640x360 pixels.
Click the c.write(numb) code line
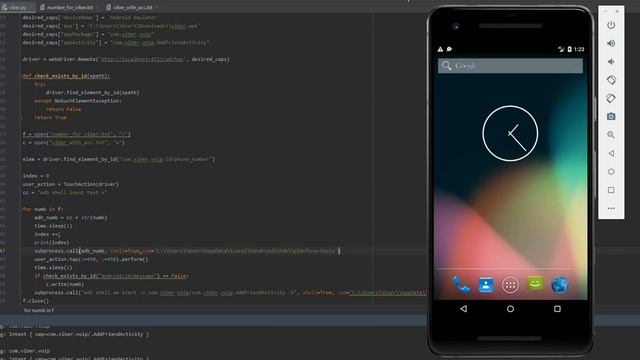click(x=64, y=284)
